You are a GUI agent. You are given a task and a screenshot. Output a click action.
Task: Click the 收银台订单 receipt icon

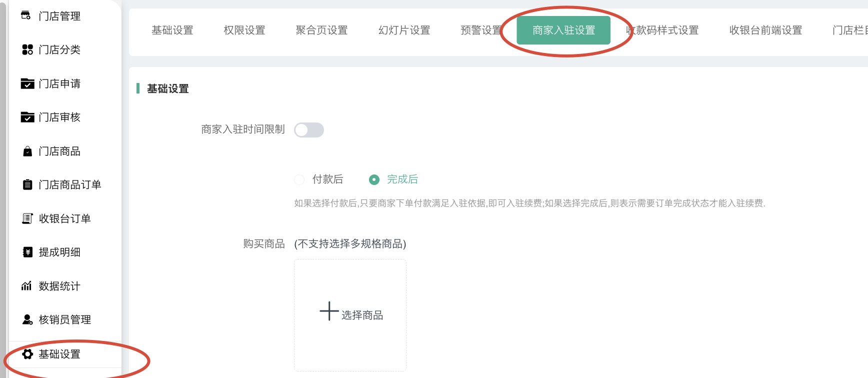pyautogui.click(x=27, y=218)
